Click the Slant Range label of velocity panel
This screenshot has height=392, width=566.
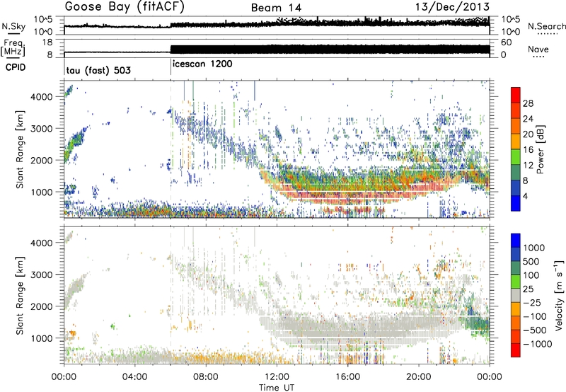pyautogui.click(x=20, y=295)
